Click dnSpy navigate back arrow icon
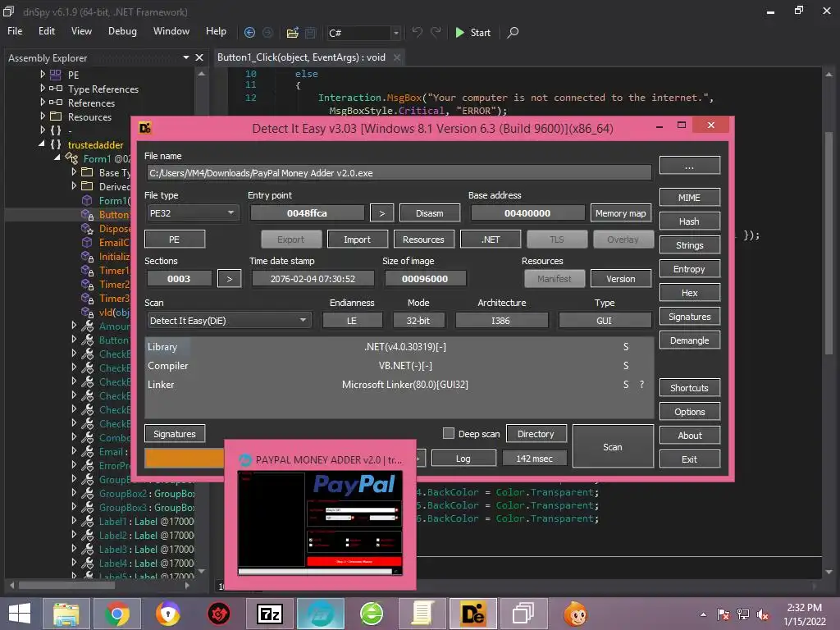The width and height of the screenshot is (840, 630). click(249, 33)
